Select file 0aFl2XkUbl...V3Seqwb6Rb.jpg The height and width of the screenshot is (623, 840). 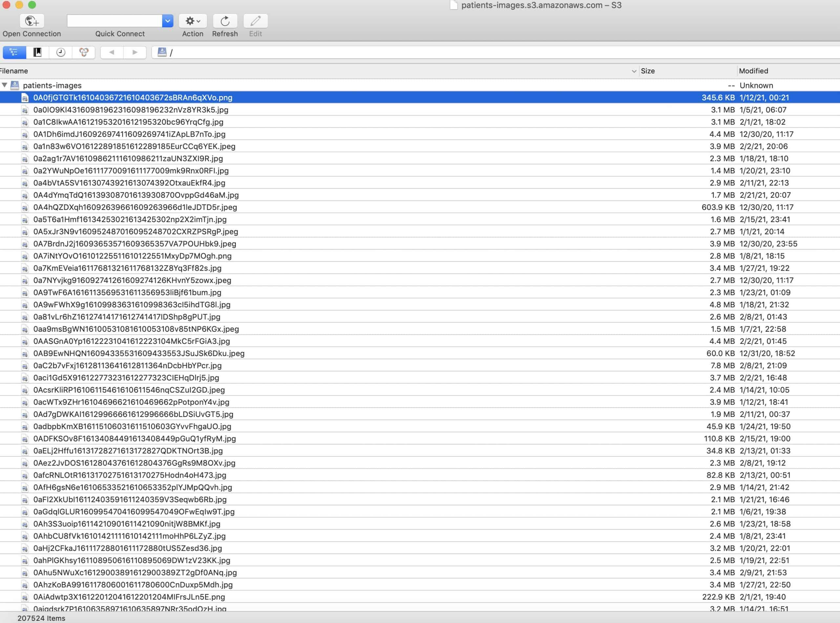tap(420, 499)
